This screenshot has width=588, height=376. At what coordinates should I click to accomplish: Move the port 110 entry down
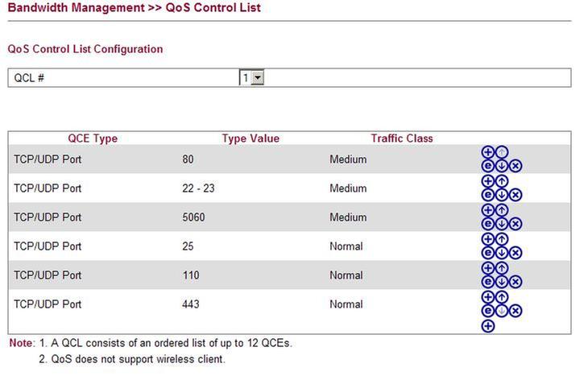(501, 282)
